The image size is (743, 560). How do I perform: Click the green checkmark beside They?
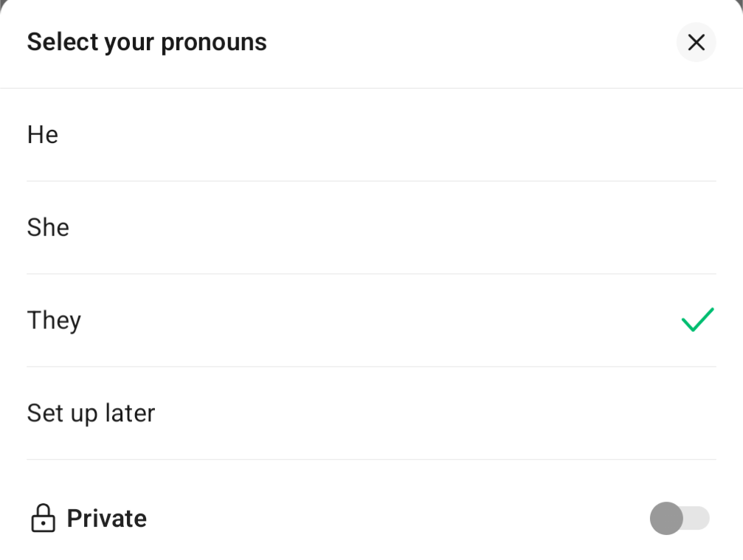pyautogui.click(x=697, y=319)
